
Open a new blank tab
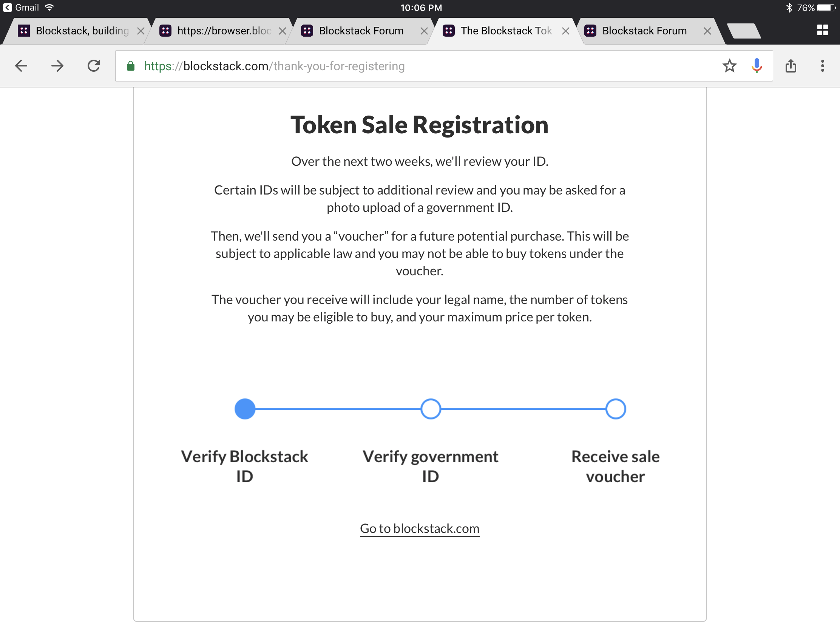coord(744,31)
